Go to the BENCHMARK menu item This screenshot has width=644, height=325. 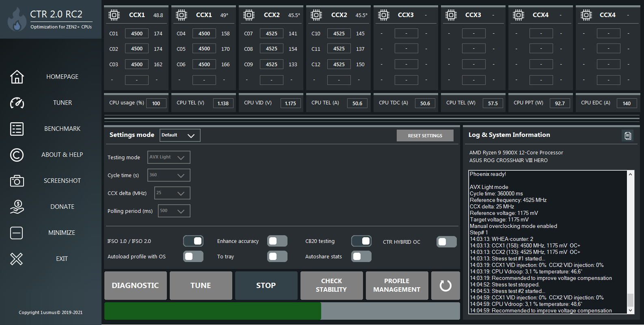[62, 129]
